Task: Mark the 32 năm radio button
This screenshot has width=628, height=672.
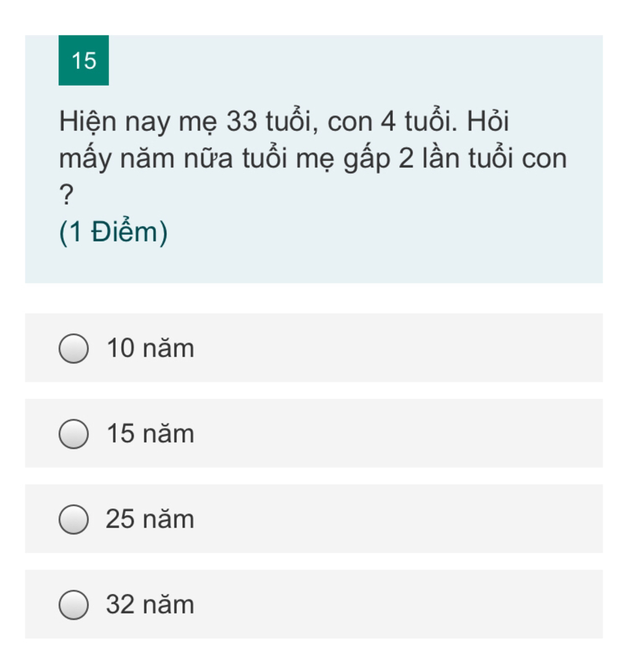Action: (x=74, y=604)
